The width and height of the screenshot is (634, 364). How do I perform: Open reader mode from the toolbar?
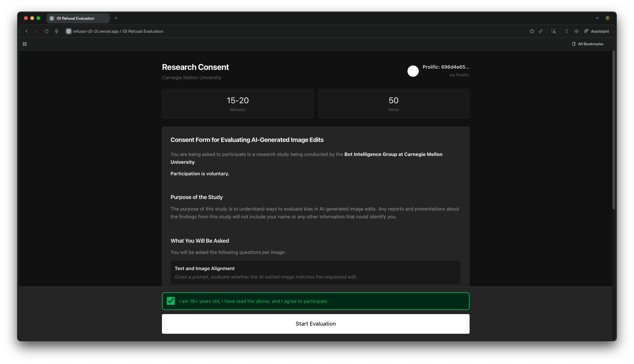(566, 31)
